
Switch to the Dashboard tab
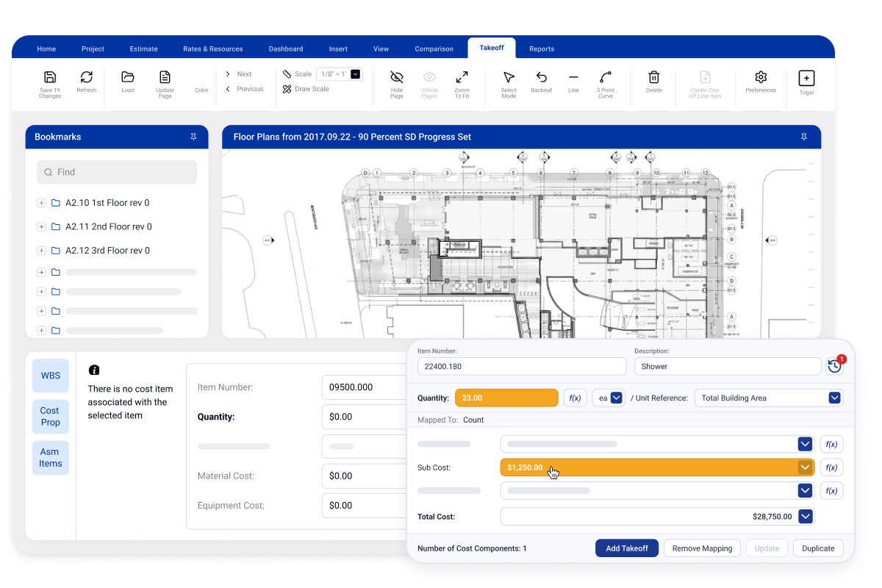[x=286, y=49]
